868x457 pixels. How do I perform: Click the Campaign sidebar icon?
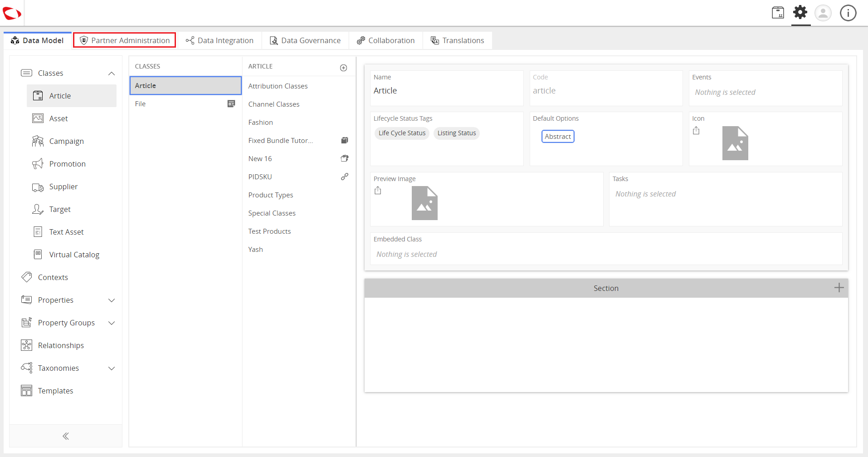pos(38,141)
